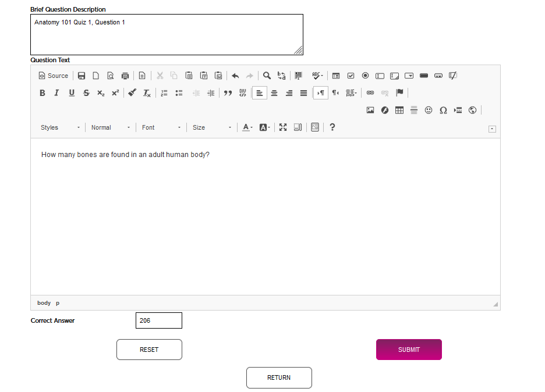This screenshot has width=545, height=392.
Task: Use the Find tool in the editor
Action: pyautogui.click(x=267, y=76)
